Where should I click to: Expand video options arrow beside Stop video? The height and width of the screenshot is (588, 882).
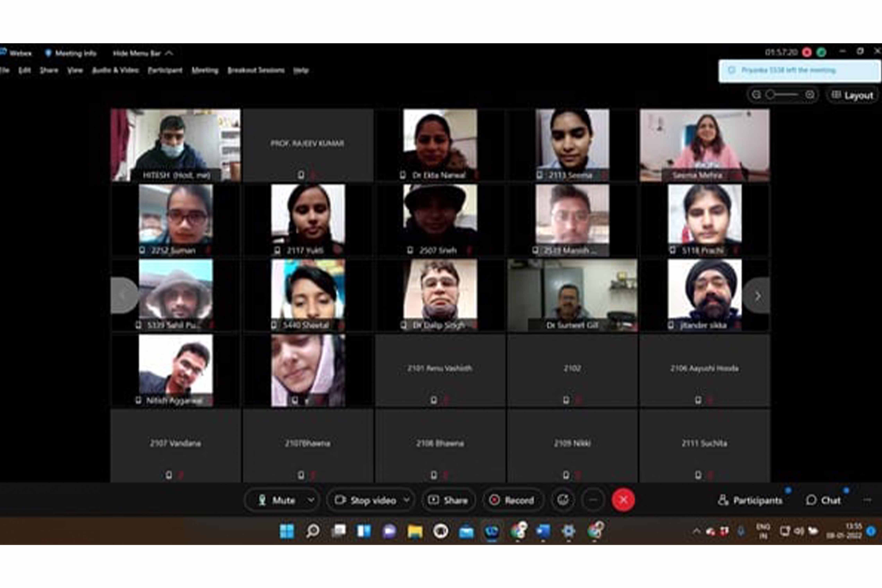coord(407,500)
